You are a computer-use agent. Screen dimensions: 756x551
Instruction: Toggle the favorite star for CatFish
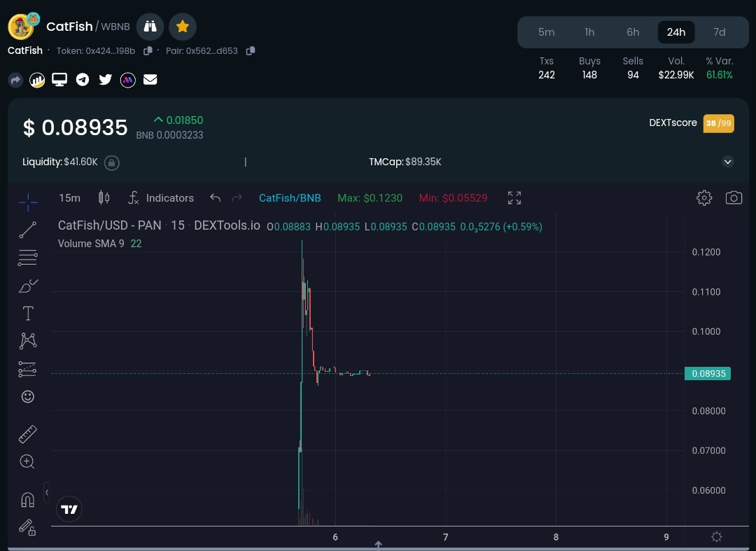click(182, 27)
